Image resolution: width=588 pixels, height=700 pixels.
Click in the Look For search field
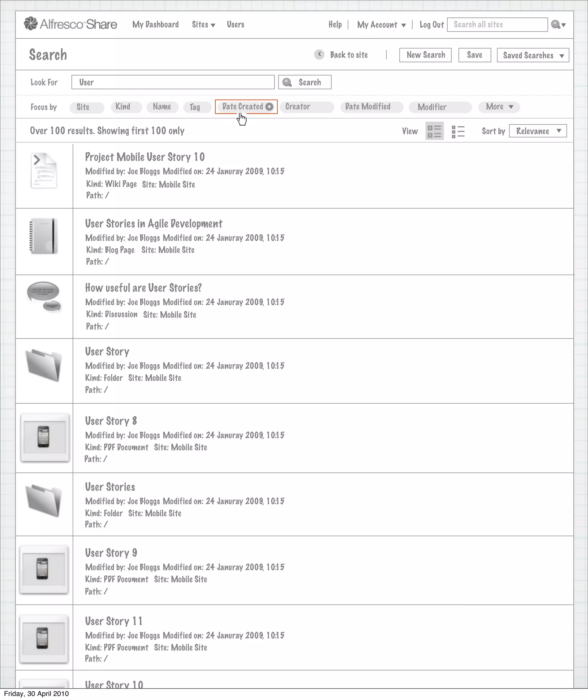(173, 82)
